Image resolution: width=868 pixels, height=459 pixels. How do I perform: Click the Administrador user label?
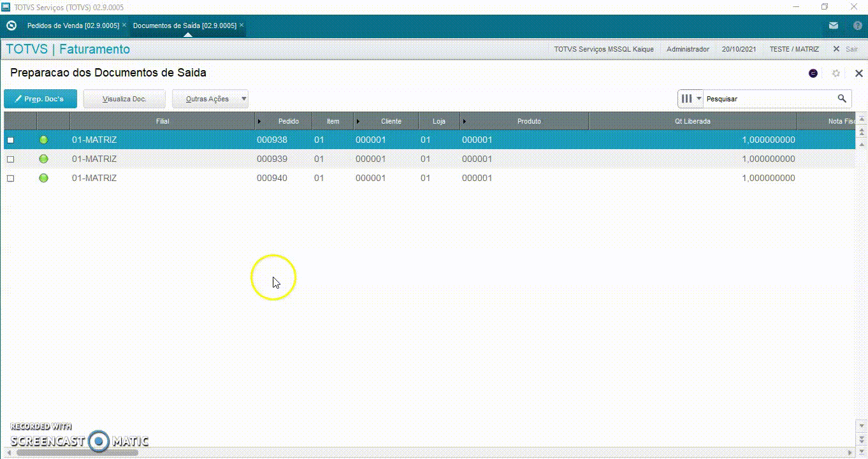[688, 49]
